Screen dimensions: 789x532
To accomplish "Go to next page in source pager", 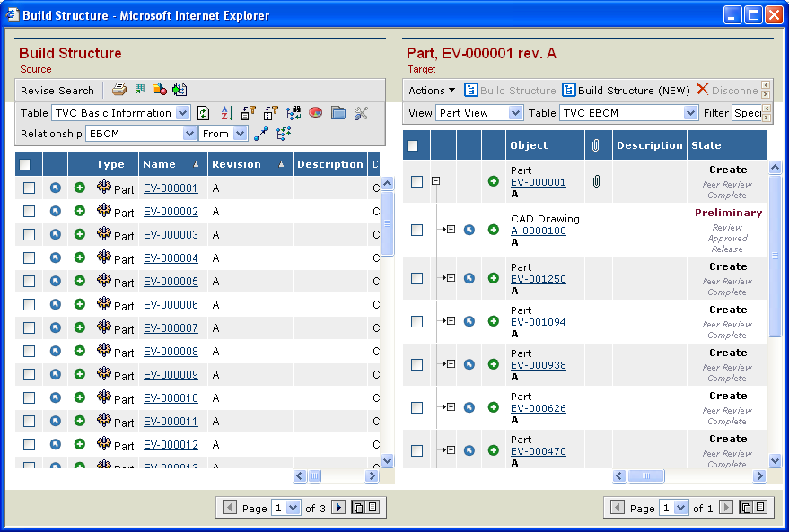I will [338, 508].
